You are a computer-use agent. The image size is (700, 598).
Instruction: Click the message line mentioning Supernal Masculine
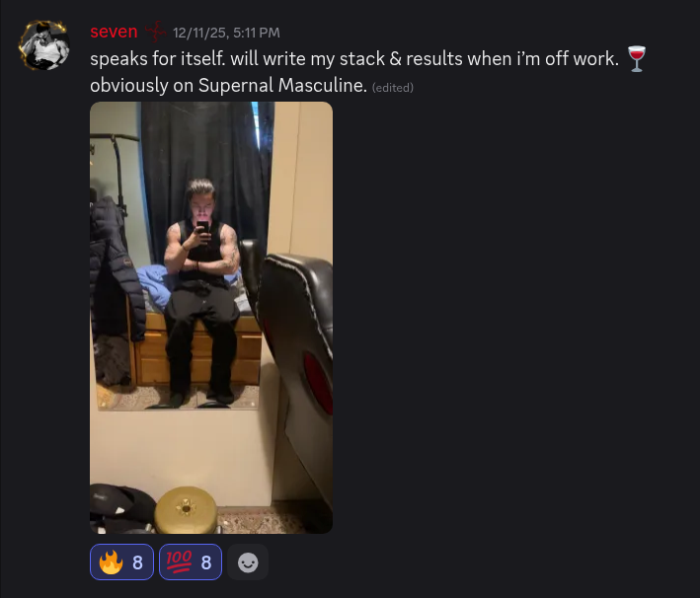[x=229, y=85]
